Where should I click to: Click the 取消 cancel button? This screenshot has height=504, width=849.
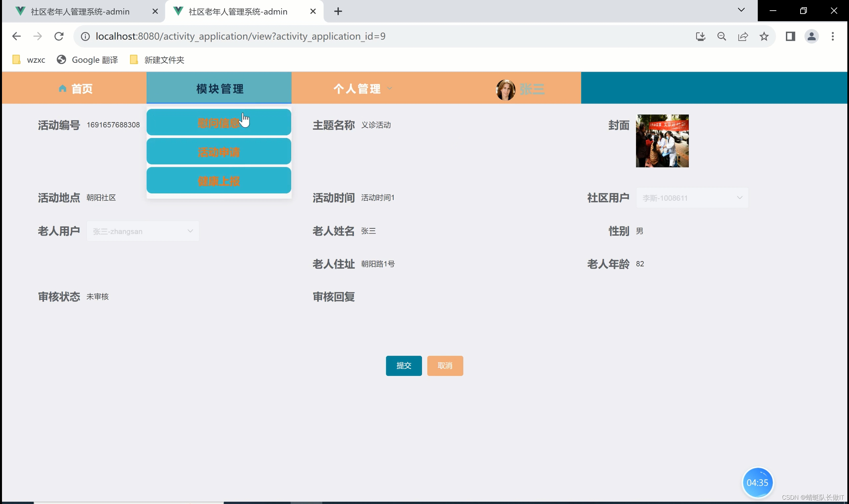tap(445, 366)
